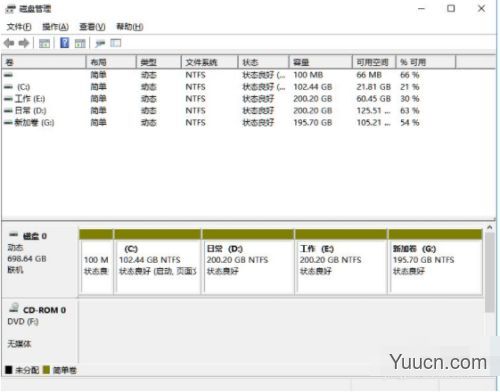Open the blue Help toolbar icon
This screenshot has height=392, width=500.
click(64, 43)
